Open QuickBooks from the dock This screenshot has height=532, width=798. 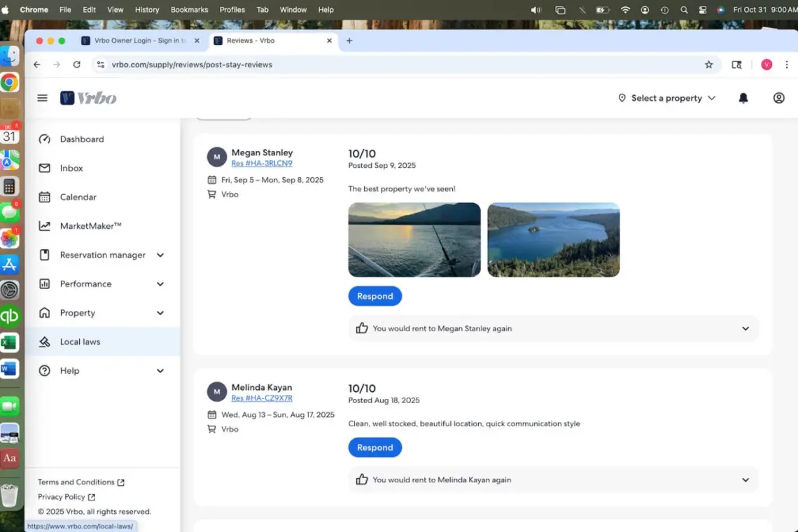(9, 316)
